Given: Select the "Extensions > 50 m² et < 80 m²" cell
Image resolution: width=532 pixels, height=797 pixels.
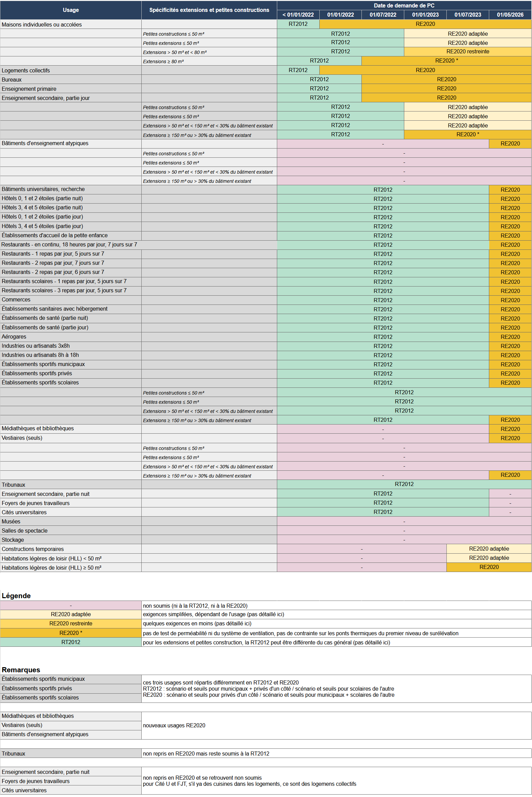Looking at the screenshot, I should coord(209,52).
